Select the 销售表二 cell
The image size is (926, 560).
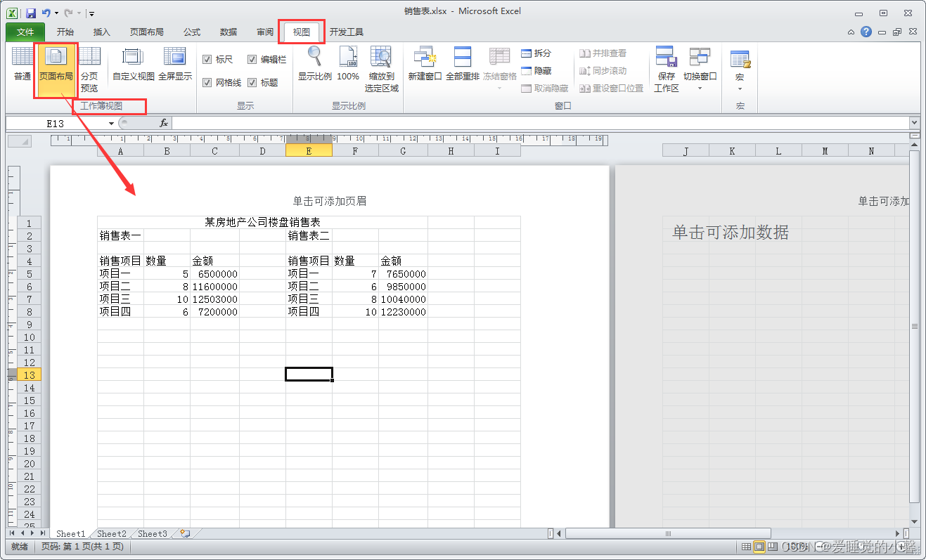pyautogui.click(x=309, y=235)
